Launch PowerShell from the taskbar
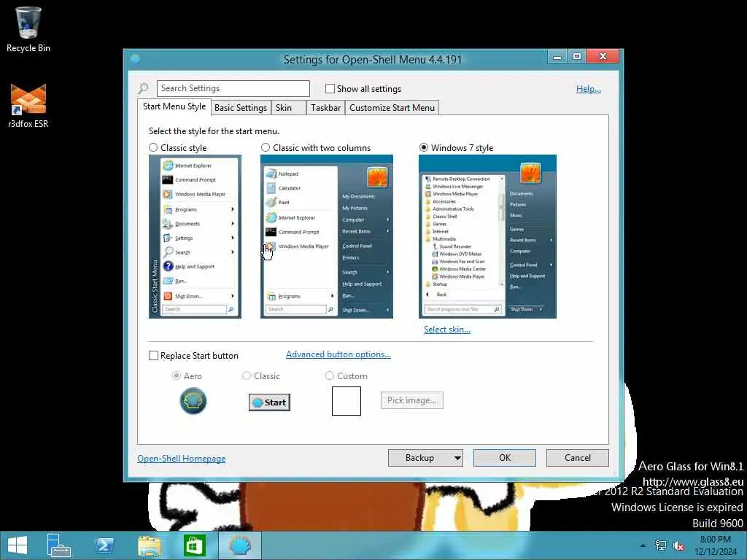 [x=104, y=545]
